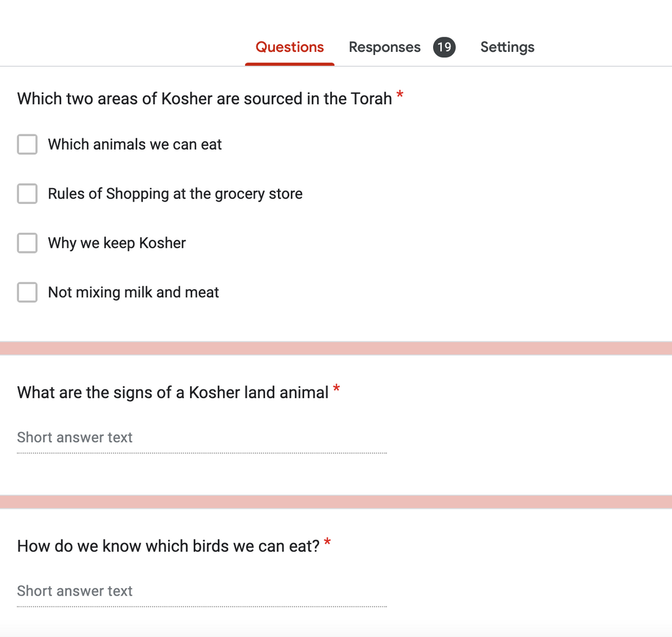Image resolution: width=672 pixels, height=637 pixels.
Task: Click the pink divider above the birds question
Action: 336,502
